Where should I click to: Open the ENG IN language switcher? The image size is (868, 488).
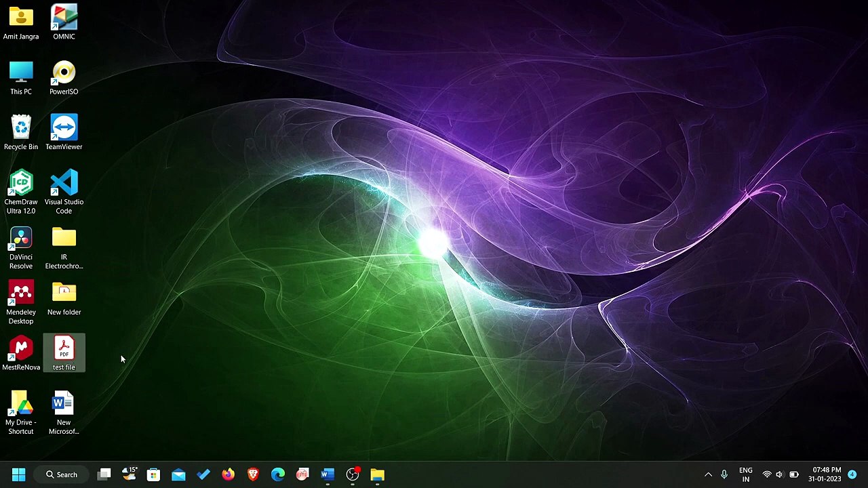745,474
